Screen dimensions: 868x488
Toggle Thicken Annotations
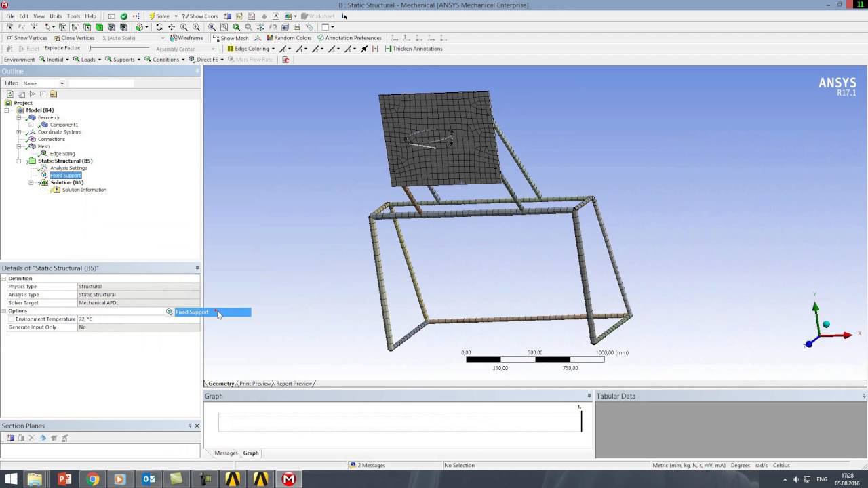(413, 49)
